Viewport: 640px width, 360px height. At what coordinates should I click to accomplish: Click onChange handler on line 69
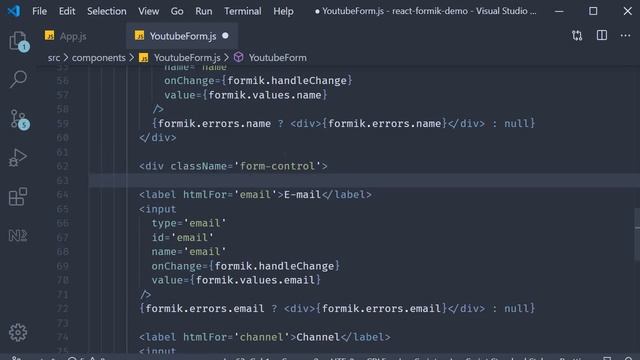(246, 266)
